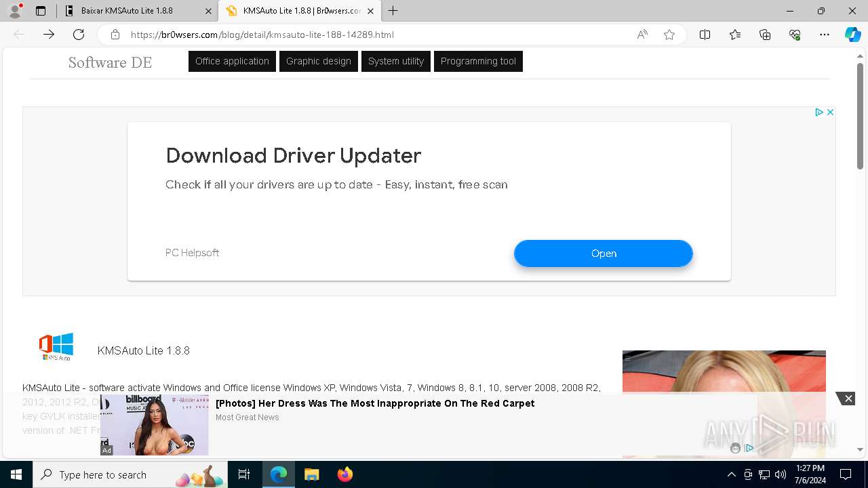Add this page to favorites star

click(x=669, y=35)
